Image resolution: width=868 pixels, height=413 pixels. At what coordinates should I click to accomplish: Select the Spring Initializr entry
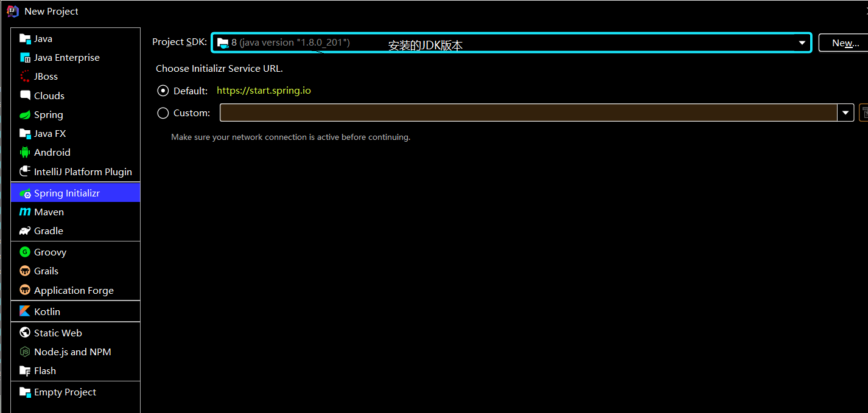coord(75,193)
